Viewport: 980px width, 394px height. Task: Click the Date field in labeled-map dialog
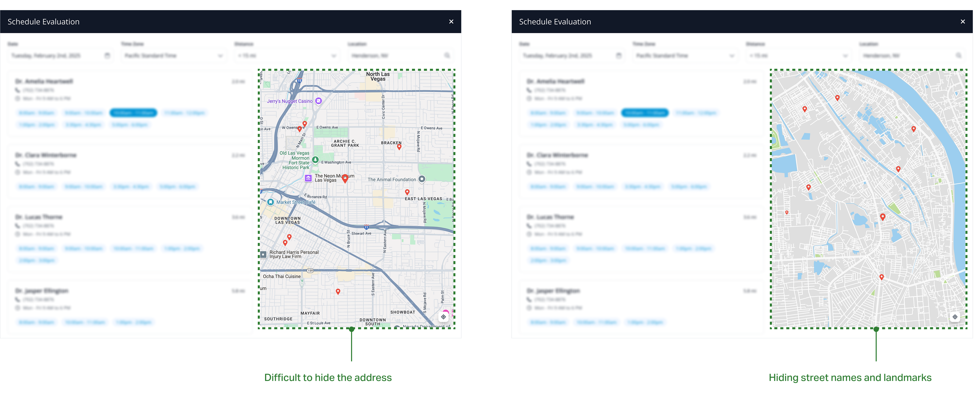pos(60,55)
